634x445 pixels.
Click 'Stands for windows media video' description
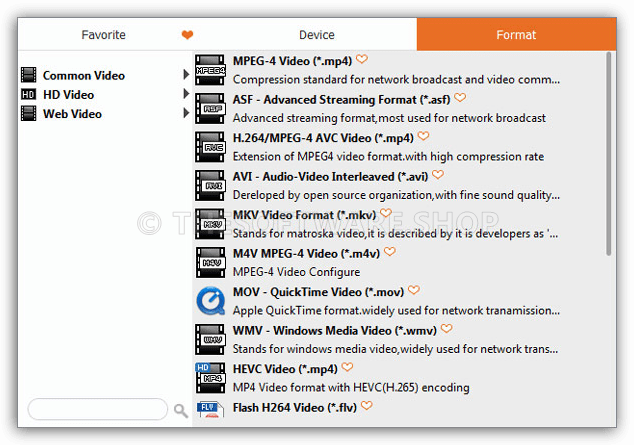point(395,349)
